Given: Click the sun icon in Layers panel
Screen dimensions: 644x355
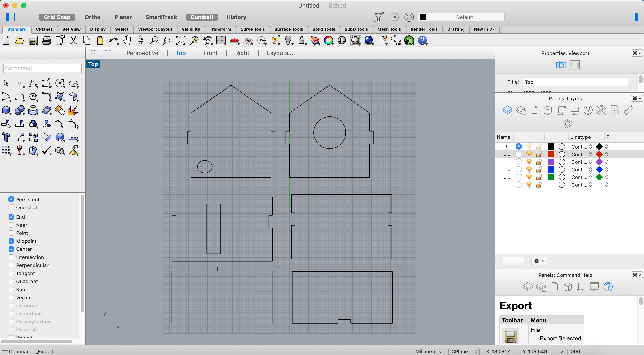Looking at the screenshot, I should click(x=567, y=124).
